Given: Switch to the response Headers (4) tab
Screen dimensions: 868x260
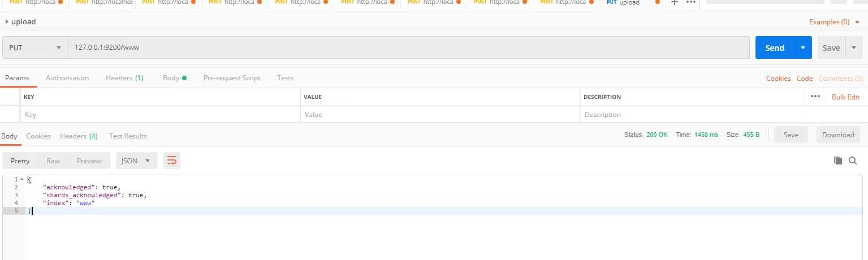Looking at the screenshot, I should point(79,136).
